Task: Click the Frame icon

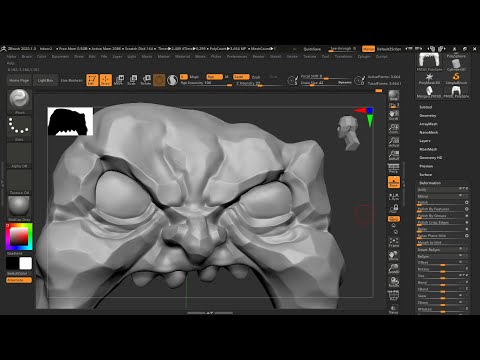Action: pyautogui.click(x=394, y=243)
